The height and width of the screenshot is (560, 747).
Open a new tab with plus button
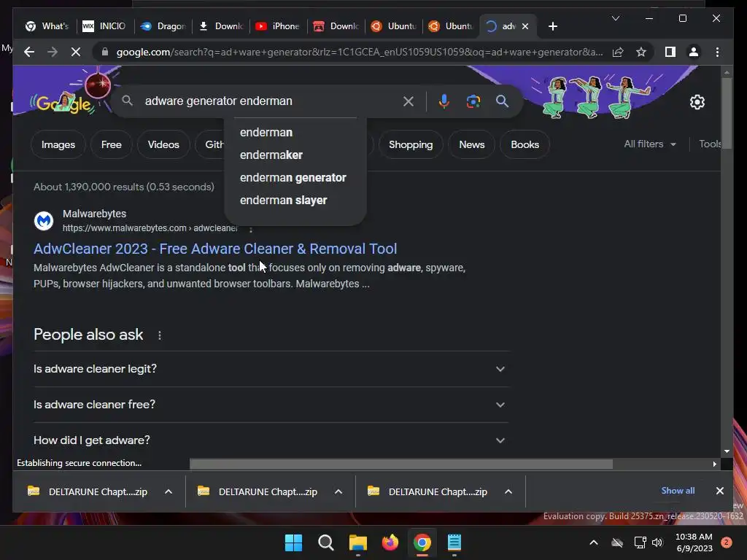tap(553, 26)
